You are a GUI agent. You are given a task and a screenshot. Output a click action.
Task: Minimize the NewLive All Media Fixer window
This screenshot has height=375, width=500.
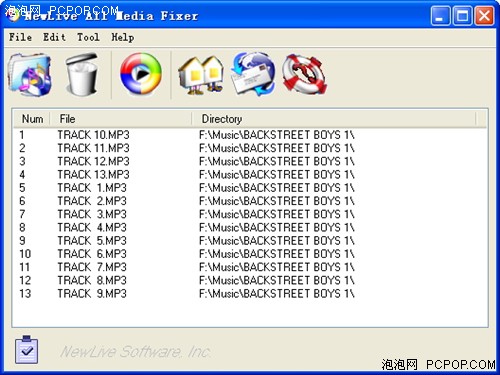440,15
